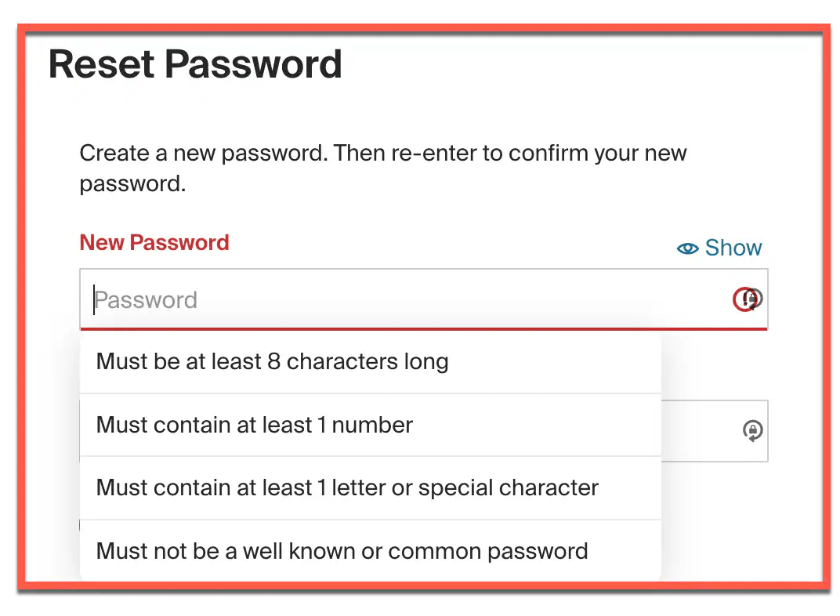
Task: Click the red underline below password field
Action: coord(423,329)
